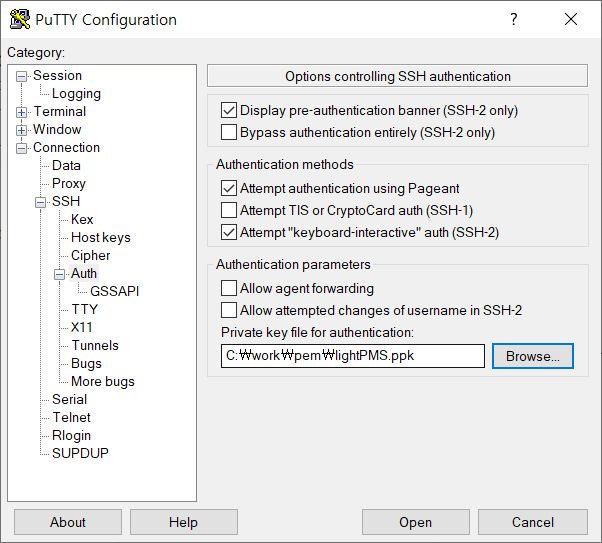Click the private key file path field
Image resolution: width=602 pixels, height=543 pixels.
[352, 356]
